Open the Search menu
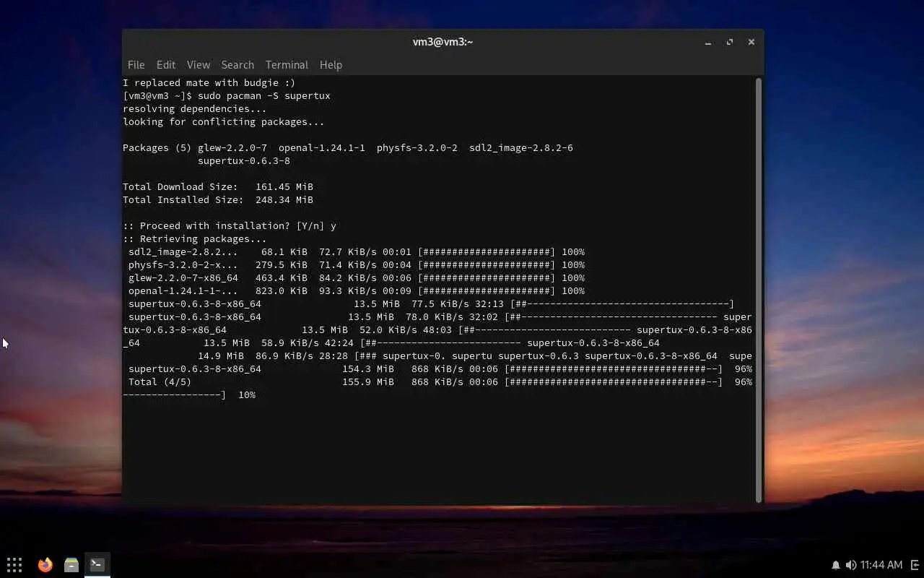 (237, 64)
